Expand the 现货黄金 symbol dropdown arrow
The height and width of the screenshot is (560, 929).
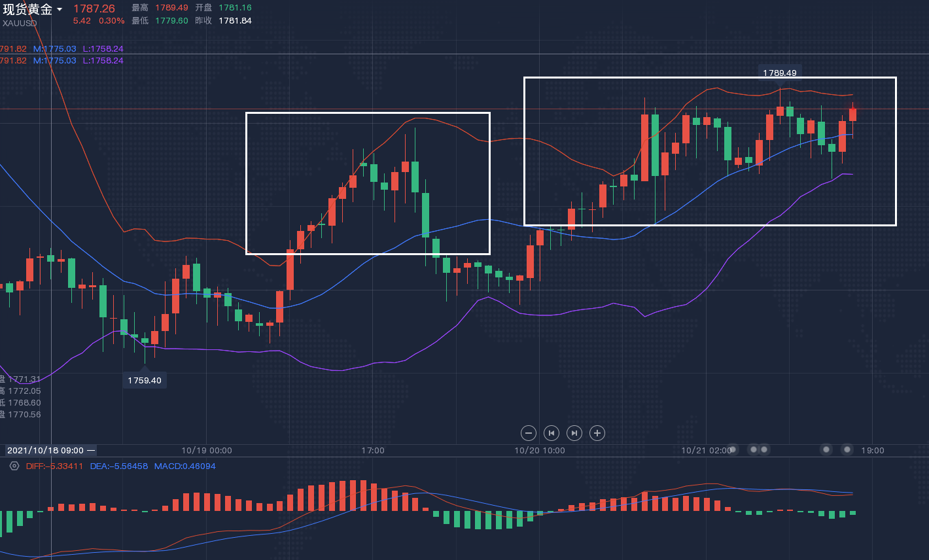[x=60, y=9]
